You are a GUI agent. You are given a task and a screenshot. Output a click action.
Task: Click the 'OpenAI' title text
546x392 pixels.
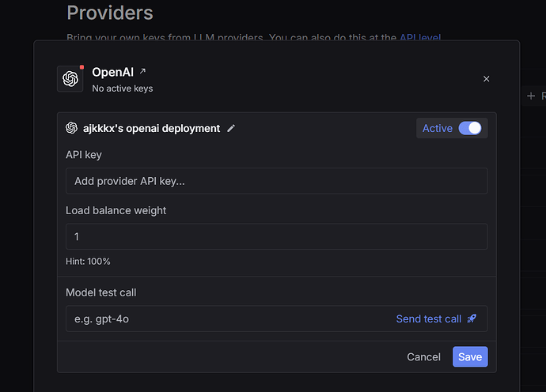click(x=112, y=72)
